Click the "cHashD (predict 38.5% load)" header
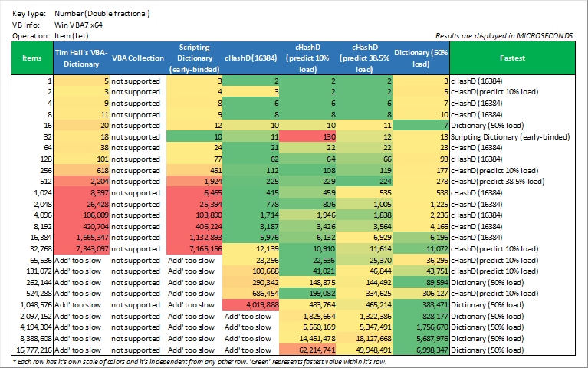This screenshot has width=588, height=368. (x=365, y=58)
